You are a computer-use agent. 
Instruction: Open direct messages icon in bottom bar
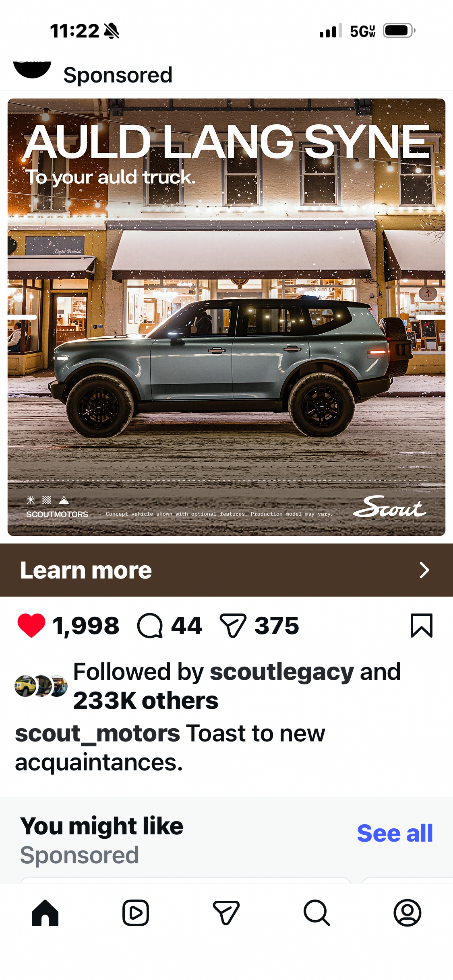click(226, 913)
